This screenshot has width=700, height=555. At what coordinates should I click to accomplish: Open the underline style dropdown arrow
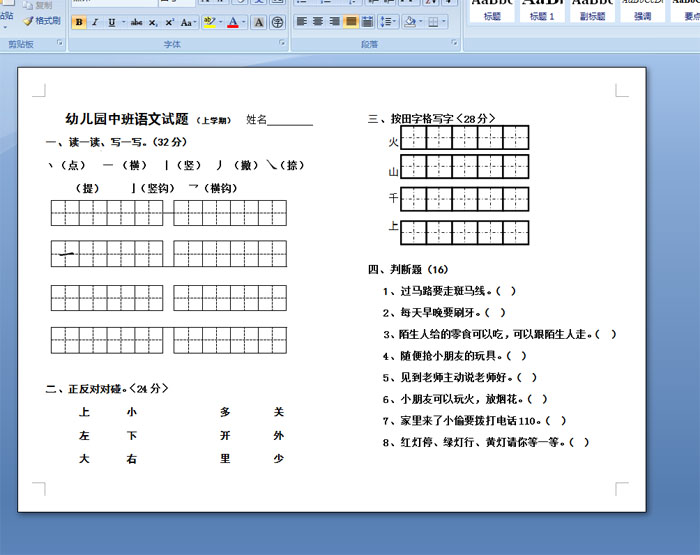click(x=123, y=22)
